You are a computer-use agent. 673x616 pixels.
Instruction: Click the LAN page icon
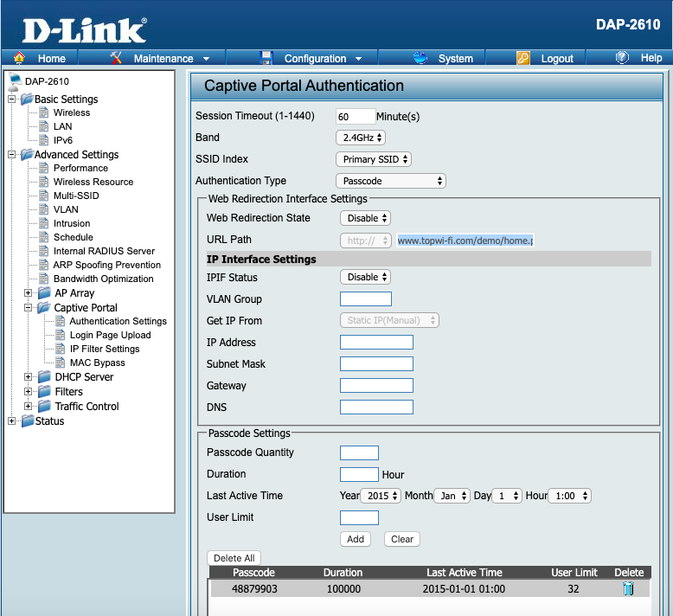[x=44, y=126]
